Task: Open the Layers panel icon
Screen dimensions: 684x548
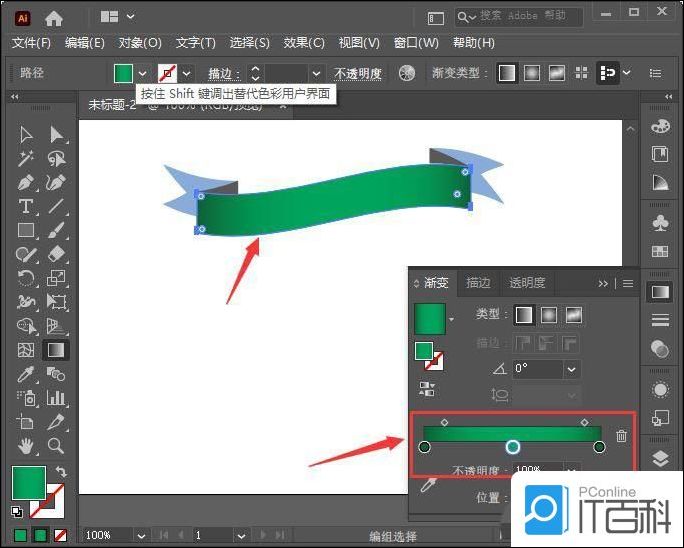Action: [x=660, y=457]
